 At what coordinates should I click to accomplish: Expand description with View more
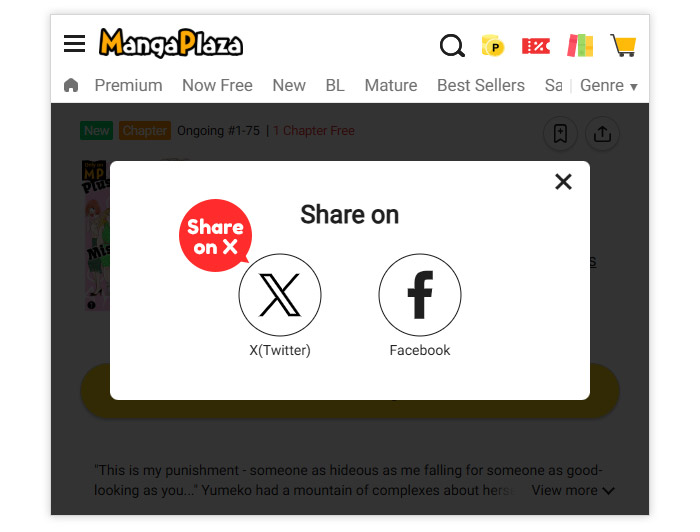[x=573, y=490]
